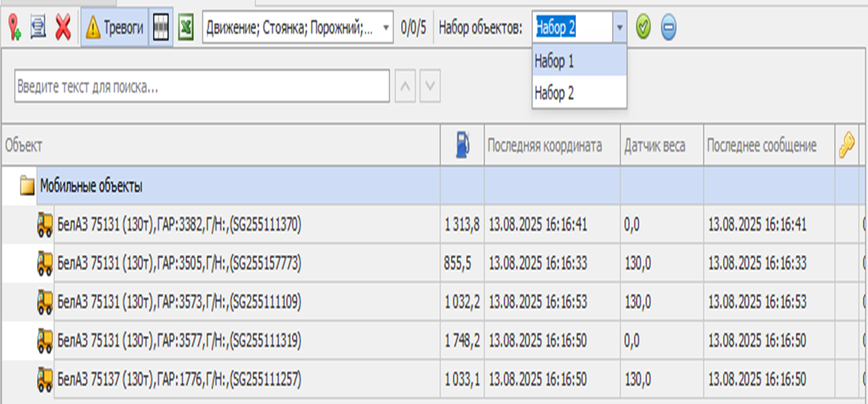
Task: Click the column layout grid icon
Action: click(161, 28)
